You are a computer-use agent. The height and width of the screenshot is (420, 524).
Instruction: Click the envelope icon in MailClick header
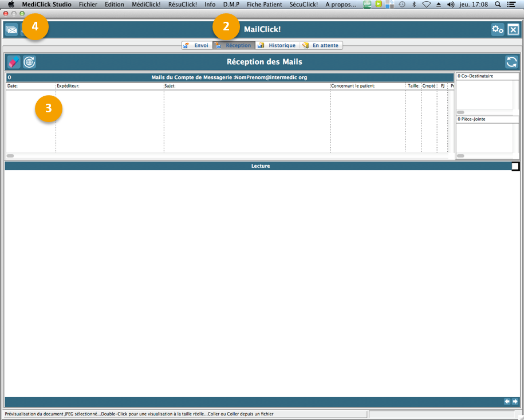(11, 30)
